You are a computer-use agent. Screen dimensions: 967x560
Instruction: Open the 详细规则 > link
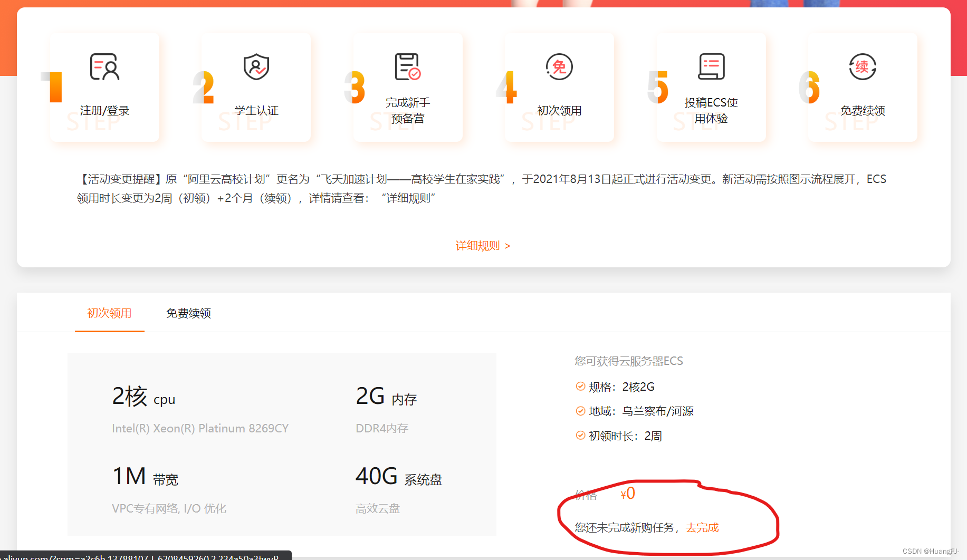[x=483, y=246]
